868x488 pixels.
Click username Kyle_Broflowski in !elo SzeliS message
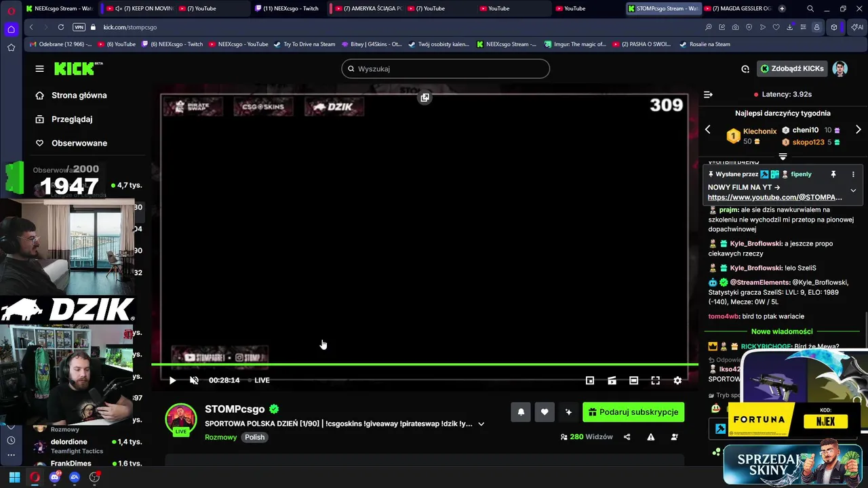click(x=756, y=268)
